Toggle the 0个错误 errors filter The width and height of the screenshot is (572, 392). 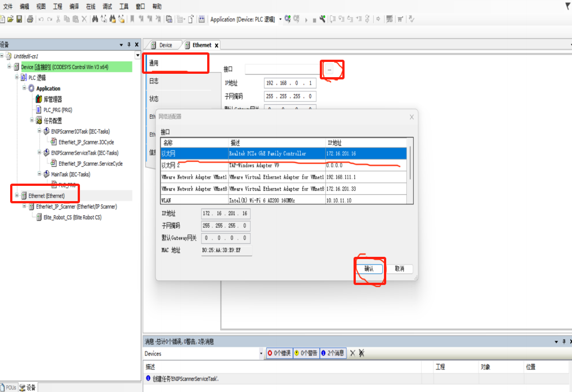[279, 353]
